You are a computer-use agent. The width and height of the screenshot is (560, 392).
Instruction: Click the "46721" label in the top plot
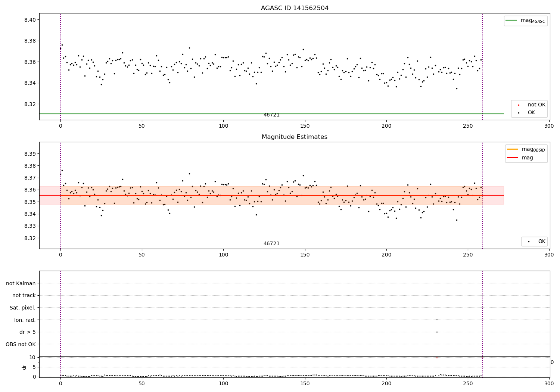(x=271, y=115)
